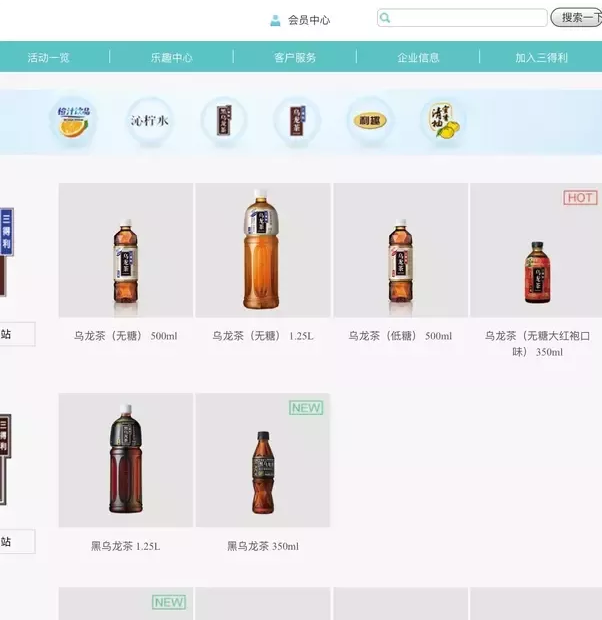This screenshot has height=620, width=602.
Task: Click 乌龙茶(无糖大红袍口味) 350ml name
Action: (538, 344)
